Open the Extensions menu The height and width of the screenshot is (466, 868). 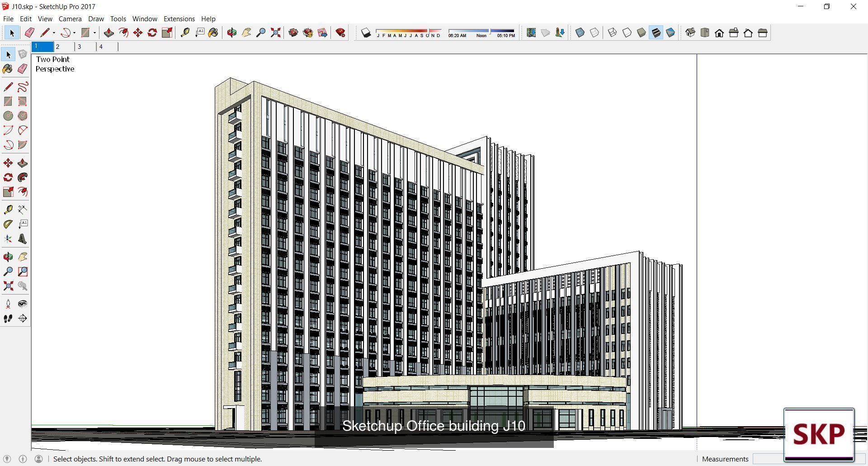[179, 19]
